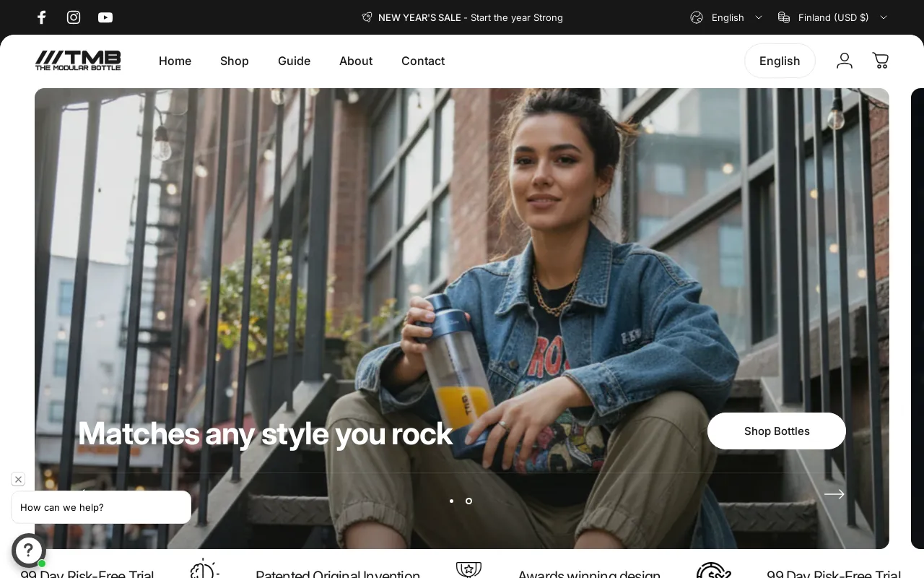Open the help chat bubble icon

click(29, 551)
